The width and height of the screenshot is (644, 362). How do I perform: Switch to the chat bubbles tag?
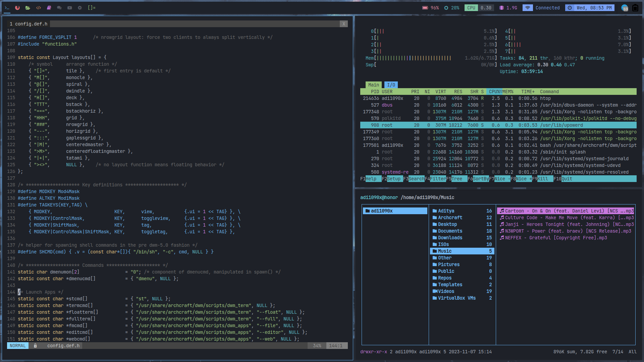[59, 8]
